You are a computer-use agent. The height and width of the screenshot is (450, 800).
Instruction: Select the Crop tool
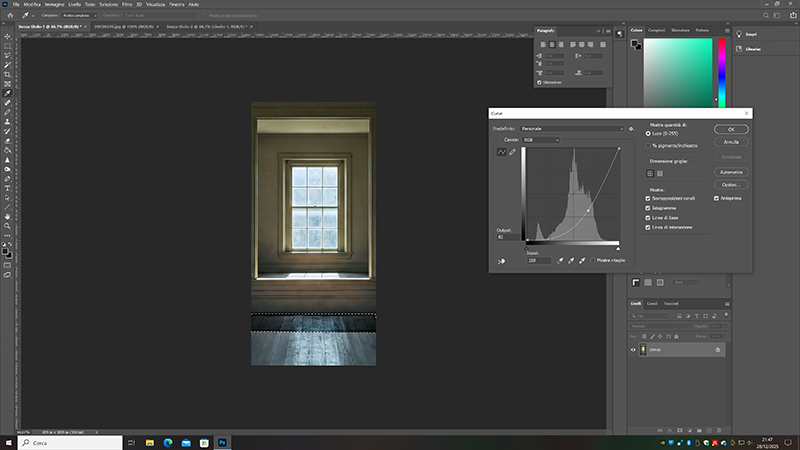(x=7, y=74)
